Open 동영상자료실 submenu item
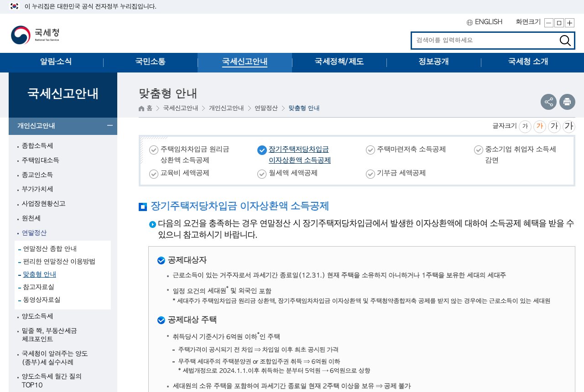 click(x=42, y=300)
